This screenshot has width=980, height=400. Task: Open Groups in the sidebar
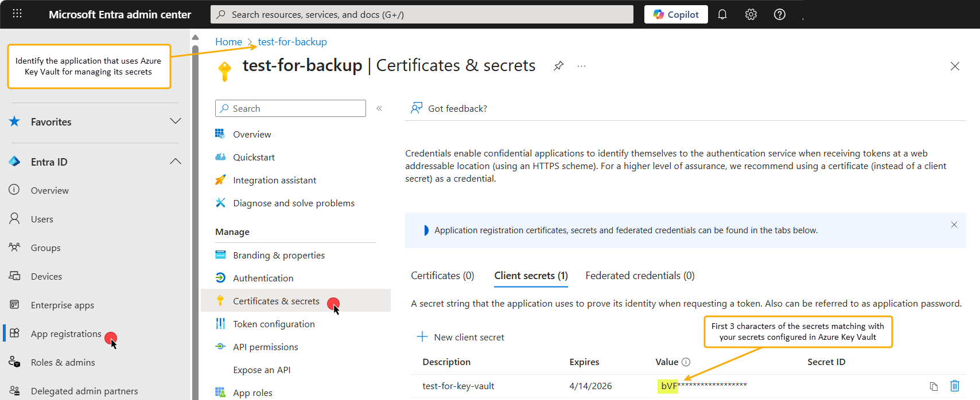coord(46,248)
